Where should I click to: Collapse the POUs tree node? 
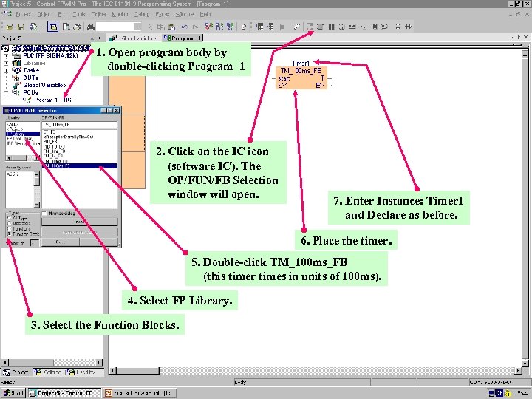[x=6, y=92]
